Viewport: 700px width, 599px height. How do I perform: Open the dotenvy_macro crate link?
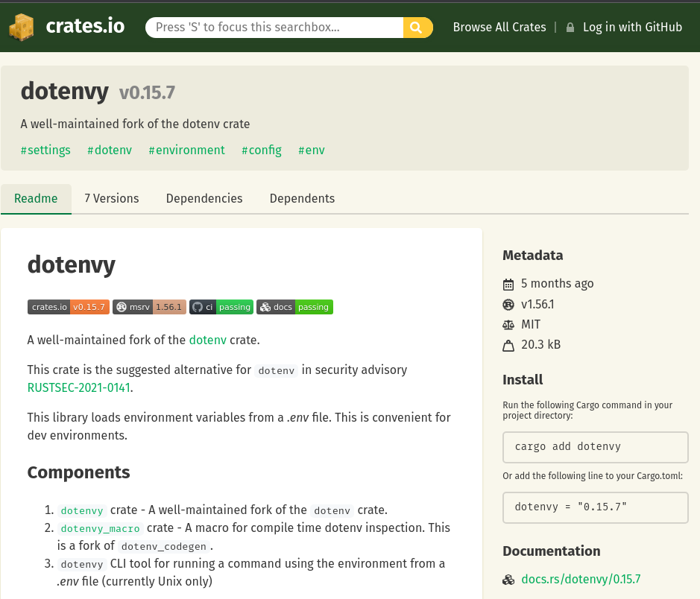pos(100,528)
